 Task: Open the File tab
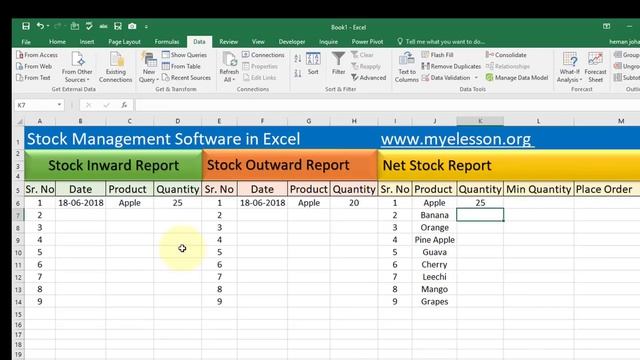[x=26, y=42]
